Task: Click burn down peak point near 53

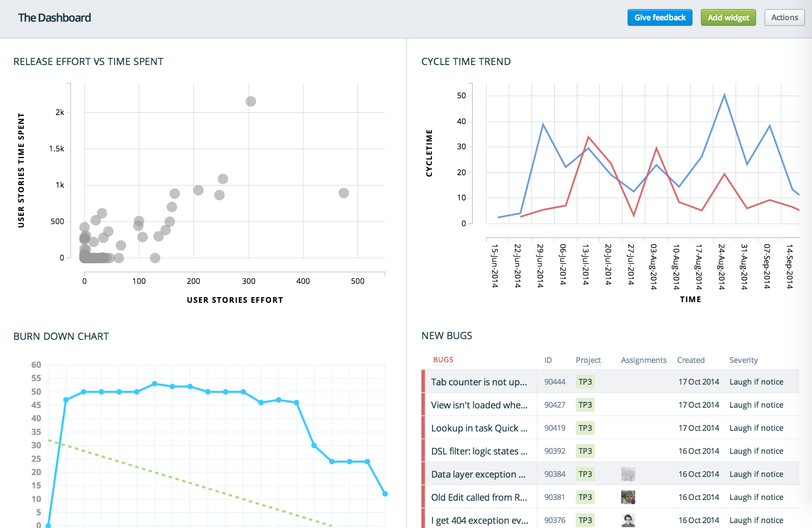Action: coord(154,384)
